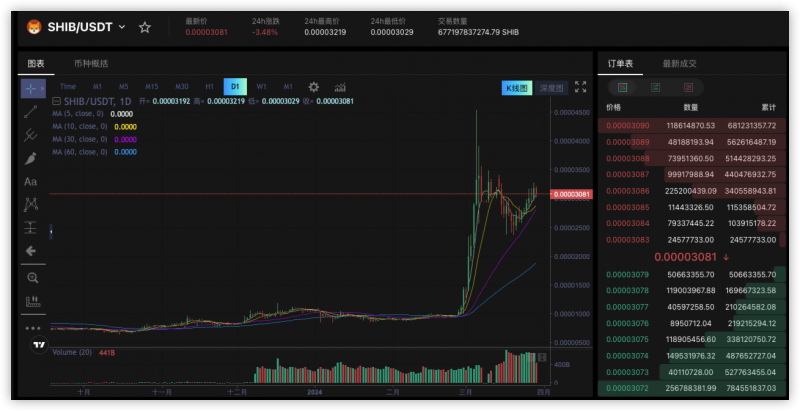
Task: Select the M5 interval
Action: pyautogui.click(x=123, y=87)
